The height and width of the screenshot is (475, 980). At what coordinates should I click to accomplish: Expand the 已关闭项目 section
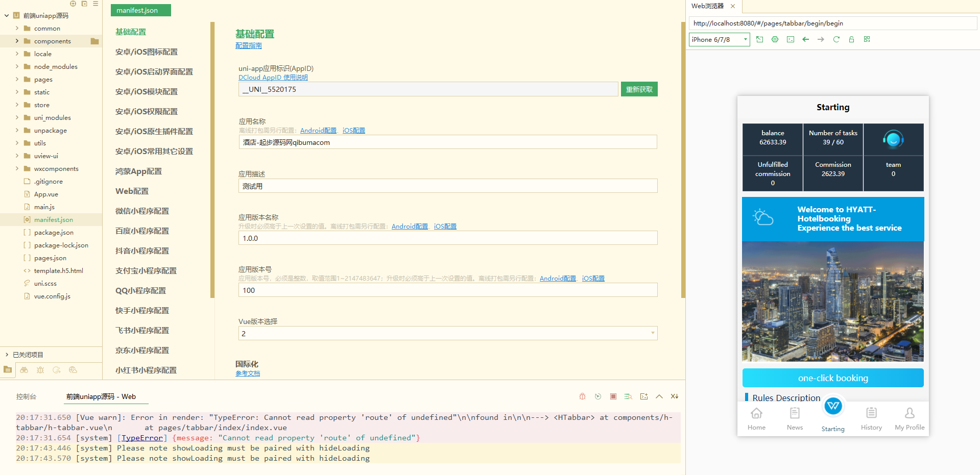pyautogui.click(x=7, y=355)
